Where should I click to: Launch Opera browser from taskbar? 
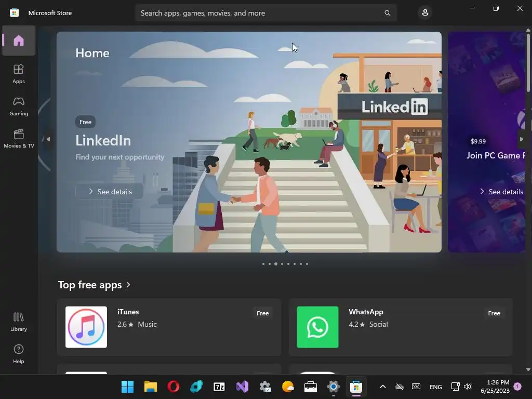click(x=174, y=387)
